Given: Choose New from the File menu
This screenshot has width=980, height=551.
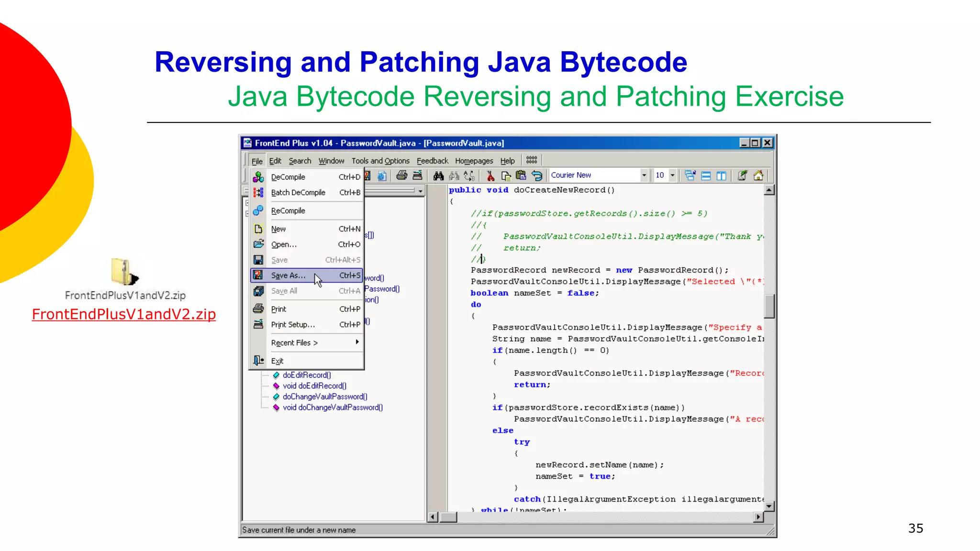Looking at the screenshot, I should pyautogui.click(x=307, y=229).
